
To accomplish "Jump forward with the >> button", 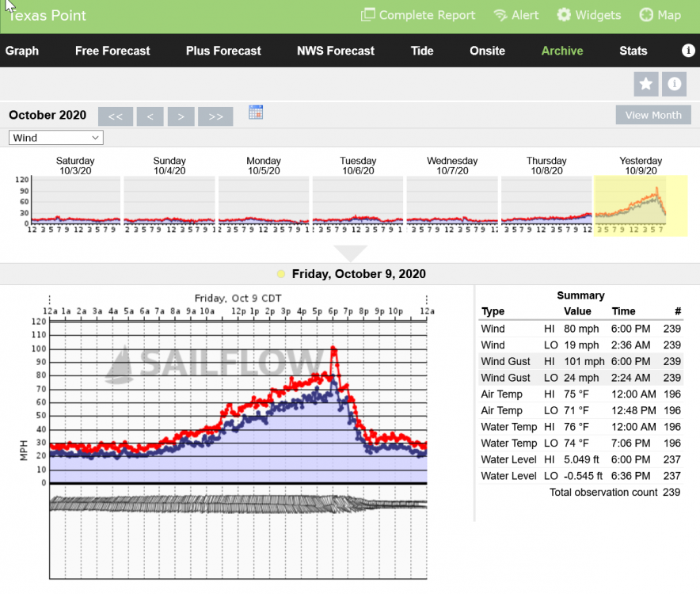I will [215, 116].
